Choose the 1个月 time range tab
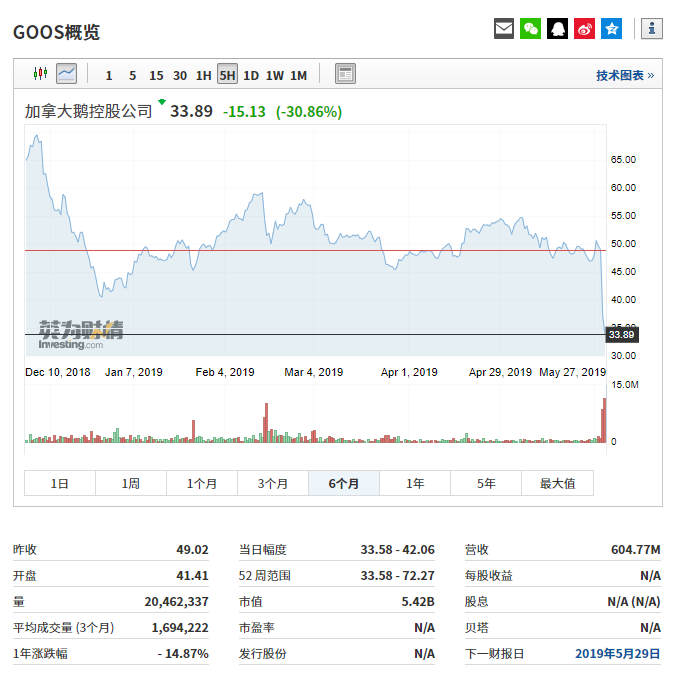Screen dimensions: 678x677 click(201, 483)
